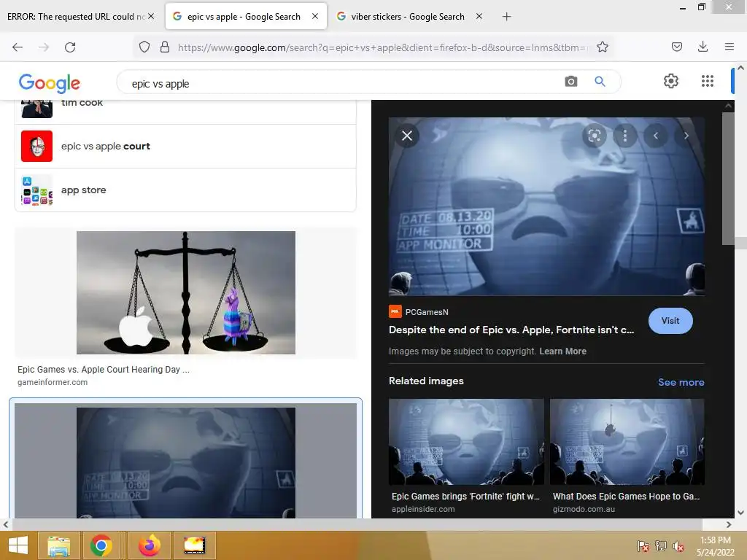
Task: Open Epic Games brings 'Fortnite' fight caption
Action: click(465, 496)
